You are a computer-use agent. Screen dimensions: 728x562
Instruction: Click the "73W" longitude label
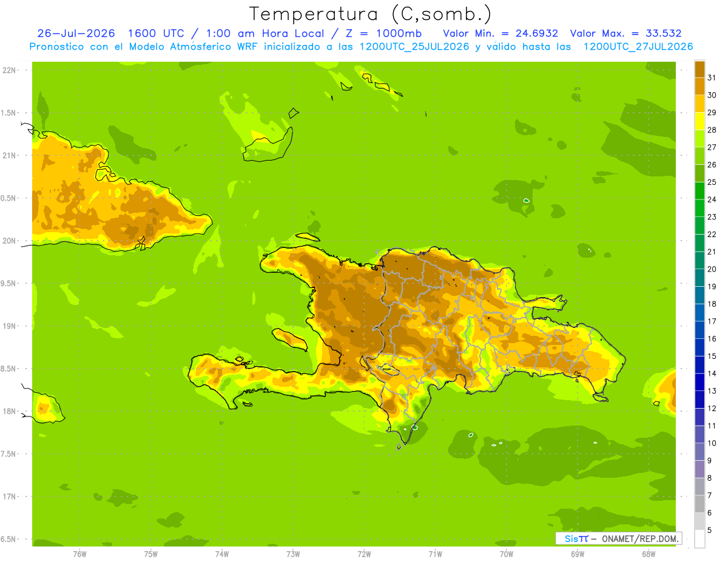tap(293, 554)
